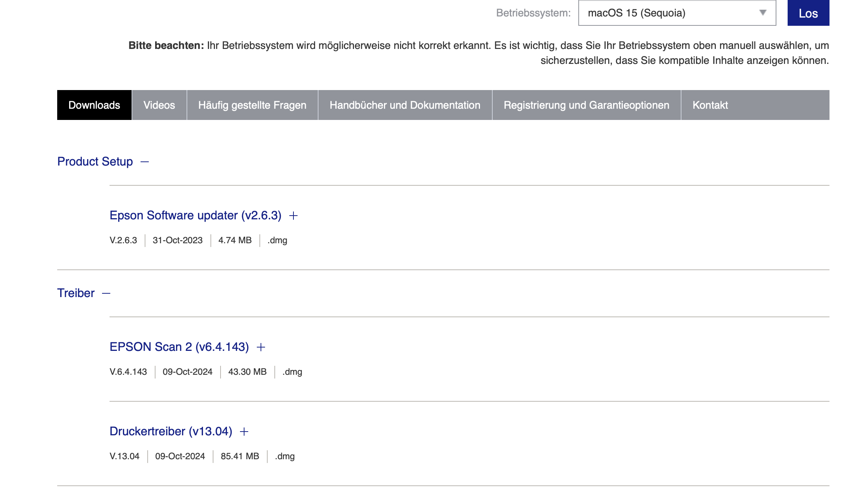The image size is (868, 488).
Task: Go to Handbücher und Dokumentation tab
Action: point(405,105)
